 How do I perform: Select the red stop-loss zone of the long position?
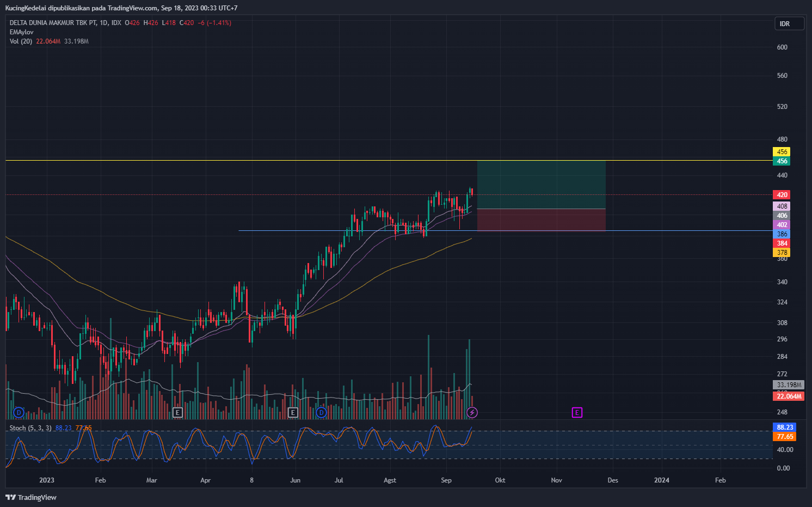[541, 220]
